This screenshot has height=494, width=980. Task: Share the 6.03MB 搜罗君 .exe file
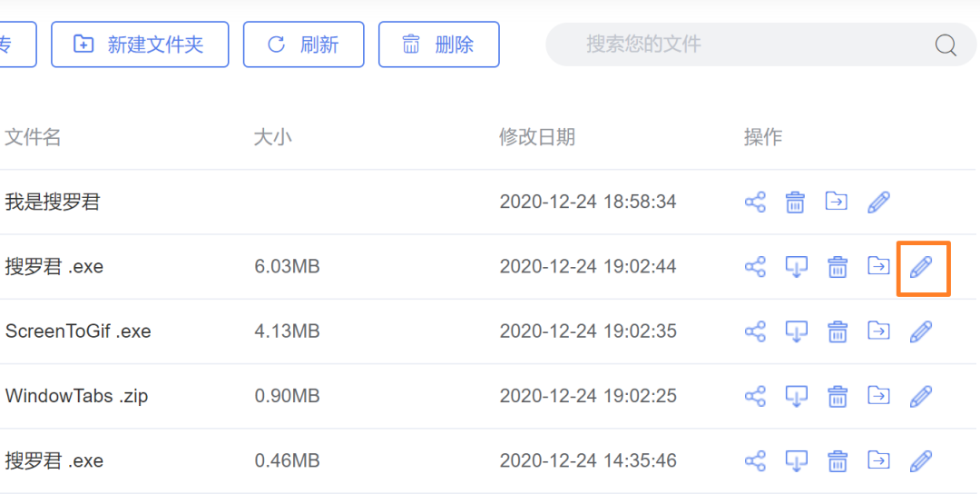tap(755, 267)
